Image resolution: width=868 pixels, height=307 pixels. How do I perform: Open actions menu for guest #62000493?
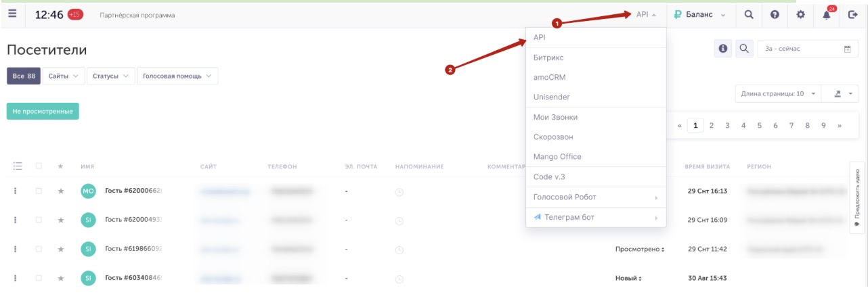(x=16, y=220)
